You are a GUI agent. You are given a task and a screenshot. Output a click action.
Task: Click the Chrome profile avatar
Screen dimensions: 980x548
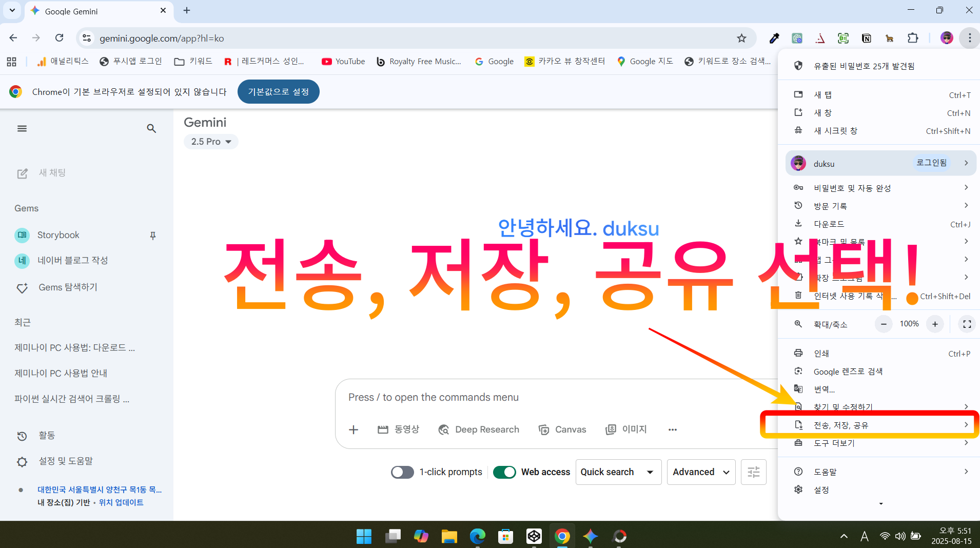coord(947,38)
